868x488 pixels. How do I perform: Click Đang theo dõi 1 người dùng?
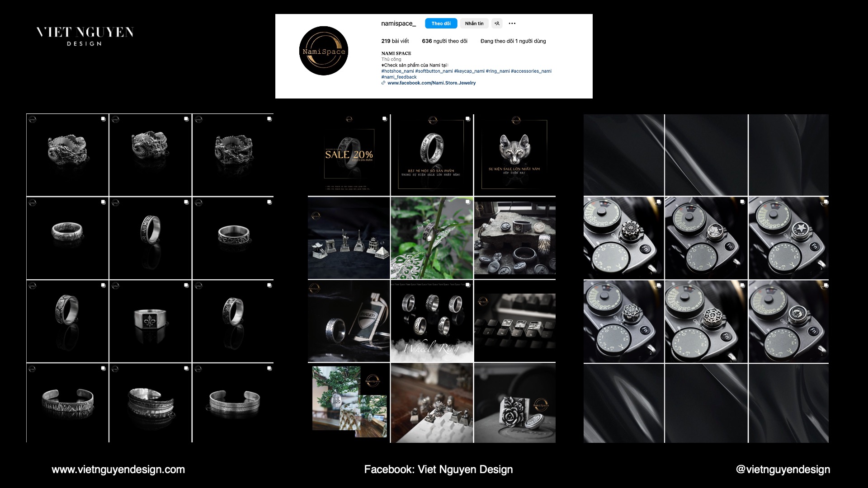[513, 41]
